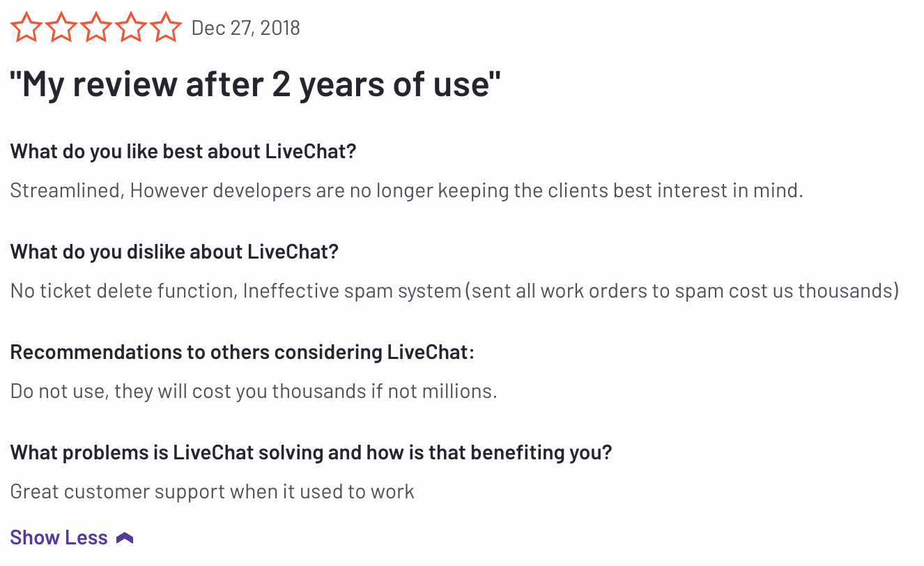
Task: Click the word "Streamlined" in the review
Action: point(67,190)
